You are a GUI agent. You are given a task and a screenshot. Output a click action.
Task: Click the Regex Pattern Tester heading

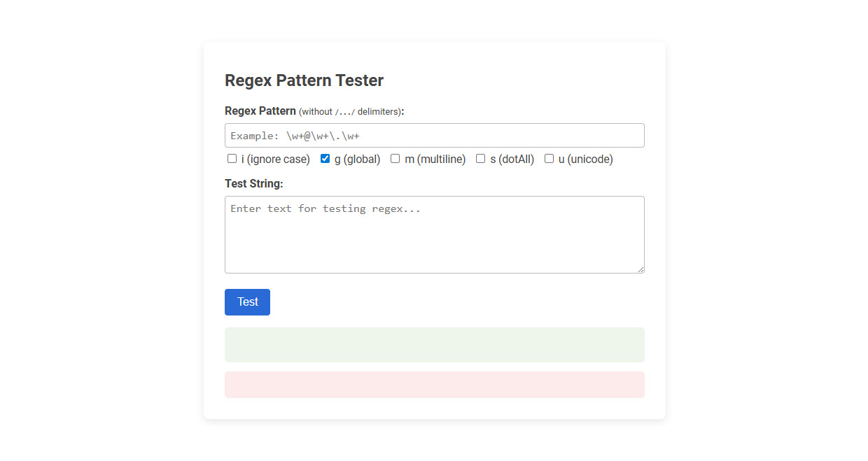point(304,80)
